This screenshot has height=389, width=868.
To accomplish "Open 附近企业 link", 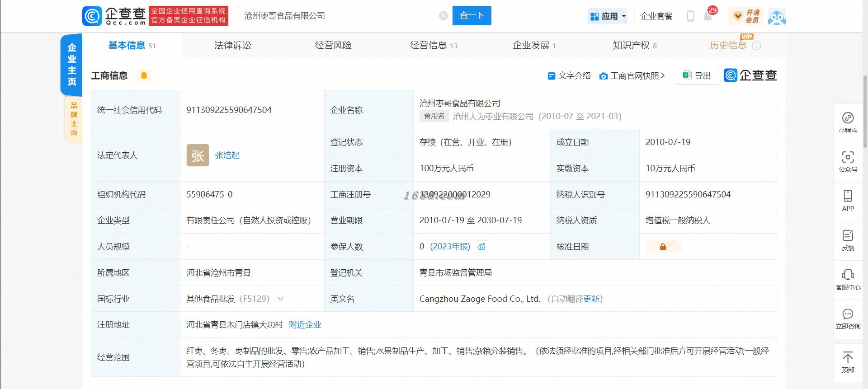I will pos(305,324).
